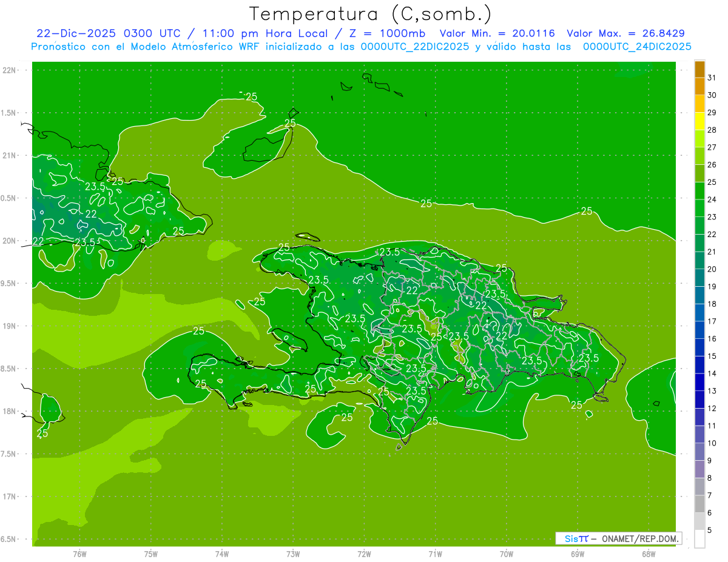Click the 'Valor Max. = 26.8429' text
The width and height of the screenshot is (728, 562).
625,33
